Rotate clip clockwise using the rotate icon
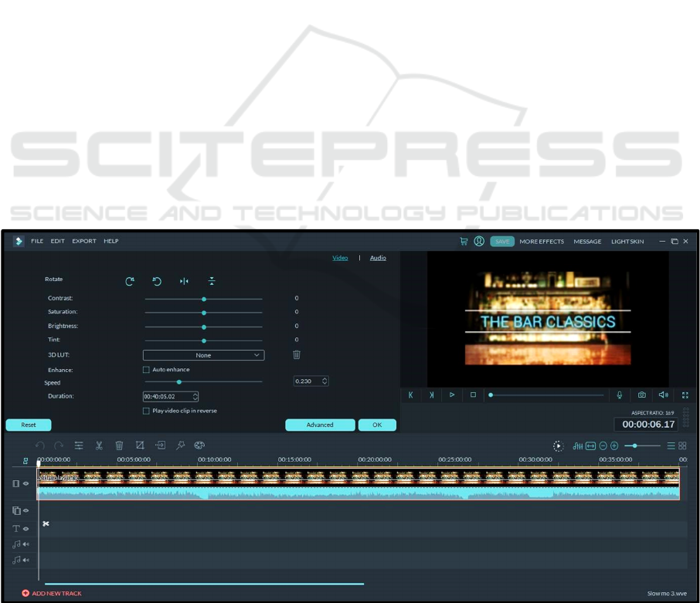This screenshot has width=700, height=603. [x=130, y=282]
